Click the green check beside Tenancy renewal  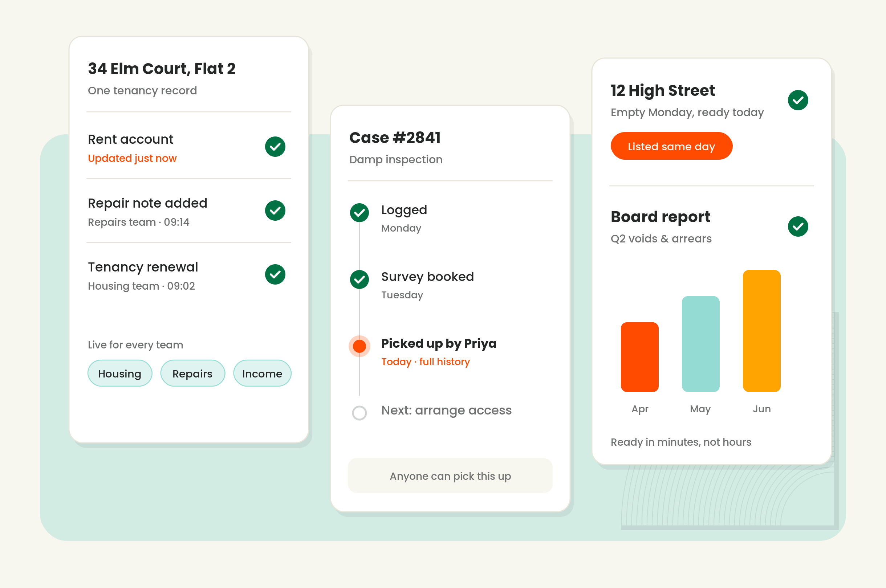click(275, 274)
